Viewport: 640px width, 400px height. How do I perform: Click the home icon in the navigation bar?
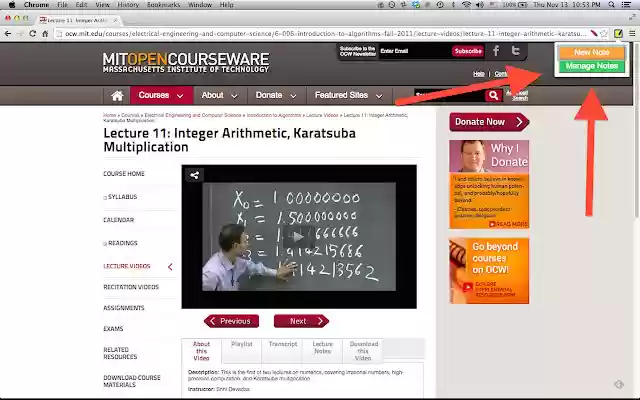point(117,96)
